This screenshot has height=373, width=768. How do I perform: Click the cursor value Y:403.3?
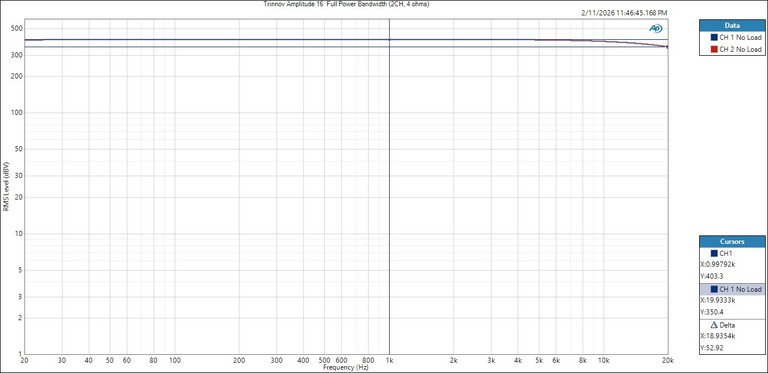pos(711,276)
